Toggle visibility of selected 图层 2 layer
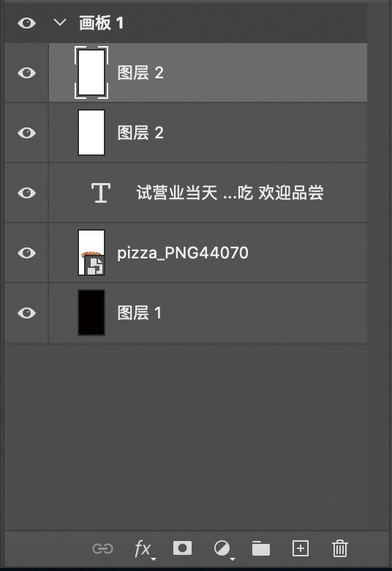Image resolution: width=392 pixels, height=571 pixels. click(x=26, y=72)
